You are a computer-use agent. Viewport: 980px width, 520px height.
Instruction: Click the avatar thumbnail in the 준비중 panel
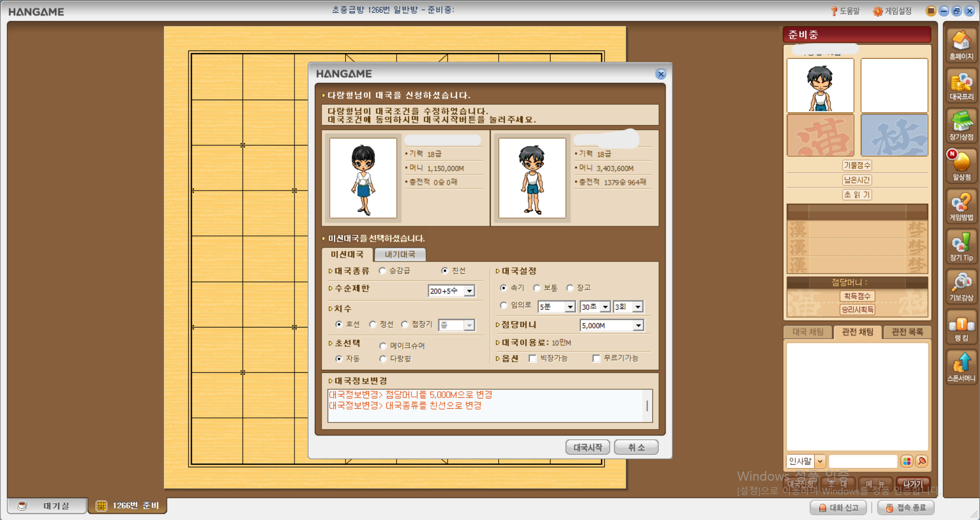point(820,85)
